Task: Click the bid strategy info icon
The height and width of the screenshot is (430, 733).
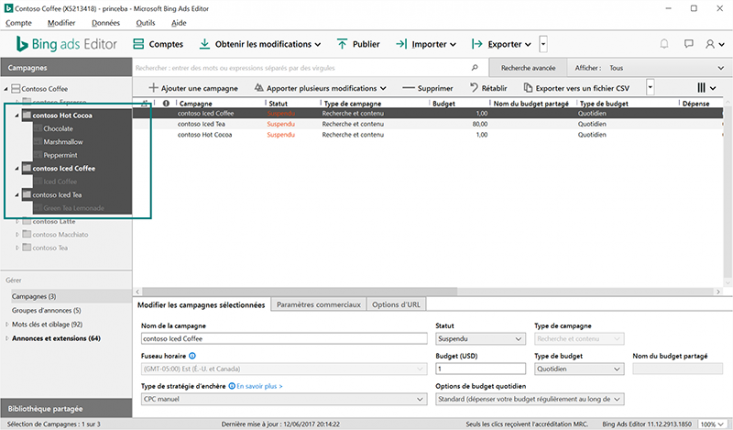Action: pyautogui.click(x=231, y=386)
